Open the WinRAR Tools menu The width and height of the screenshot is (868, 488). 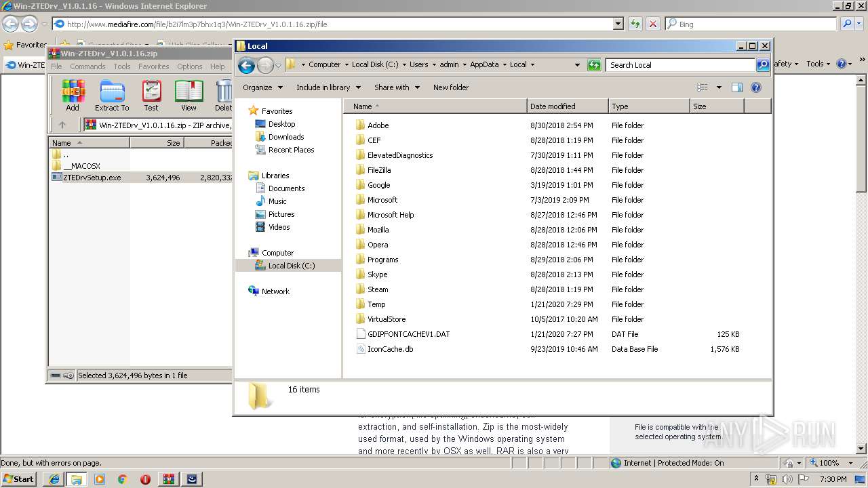(122, 66)
